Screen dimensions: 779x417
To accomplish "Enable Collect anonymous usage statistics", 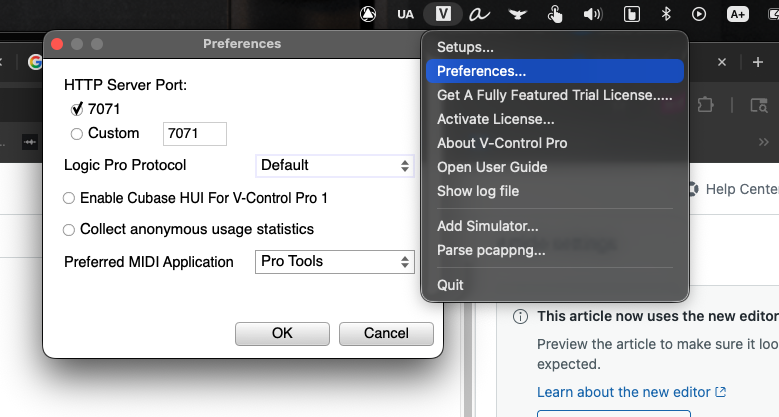I will point(69,229).
